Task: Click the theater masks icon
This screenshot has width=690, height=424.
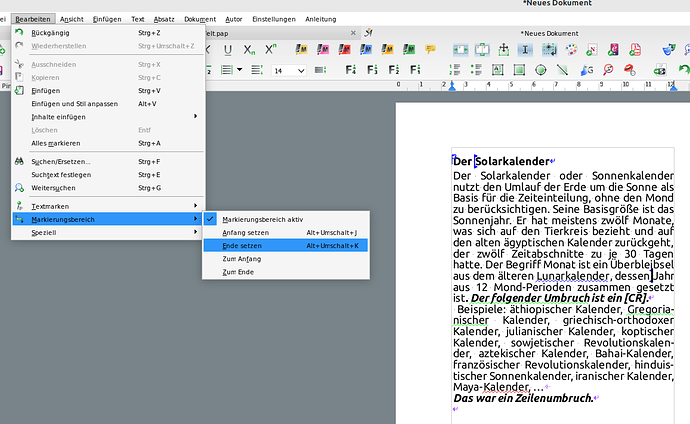Action: click(x=669, y=50)
